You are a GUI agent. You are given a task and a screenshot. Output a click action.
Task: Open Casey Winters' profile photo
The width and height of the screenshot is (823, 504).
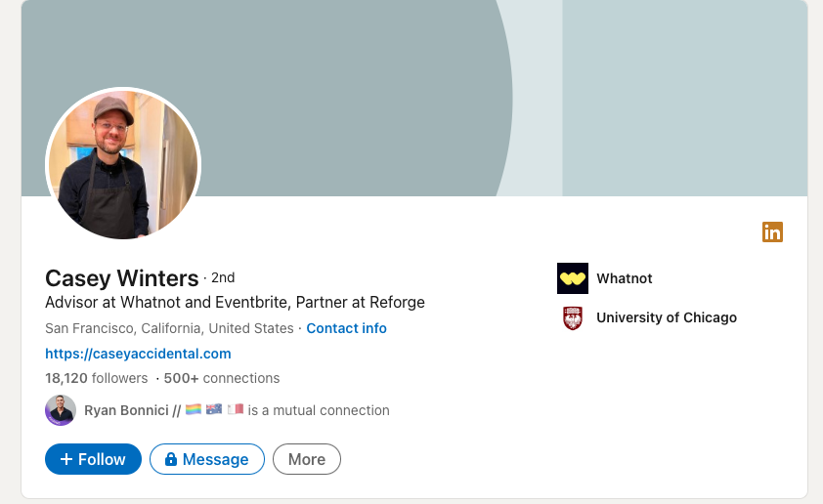[x=123, y=164]
